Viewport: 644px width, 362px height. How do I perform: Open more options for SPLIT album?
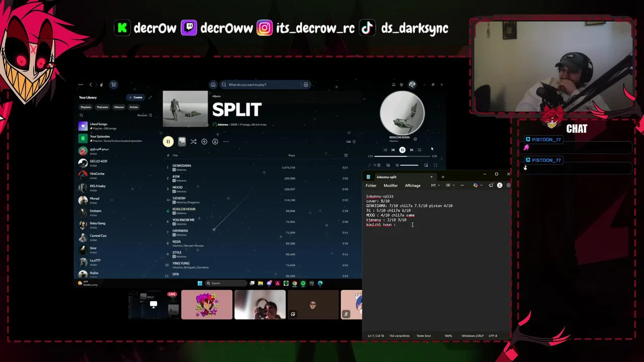tap(226, 142)
